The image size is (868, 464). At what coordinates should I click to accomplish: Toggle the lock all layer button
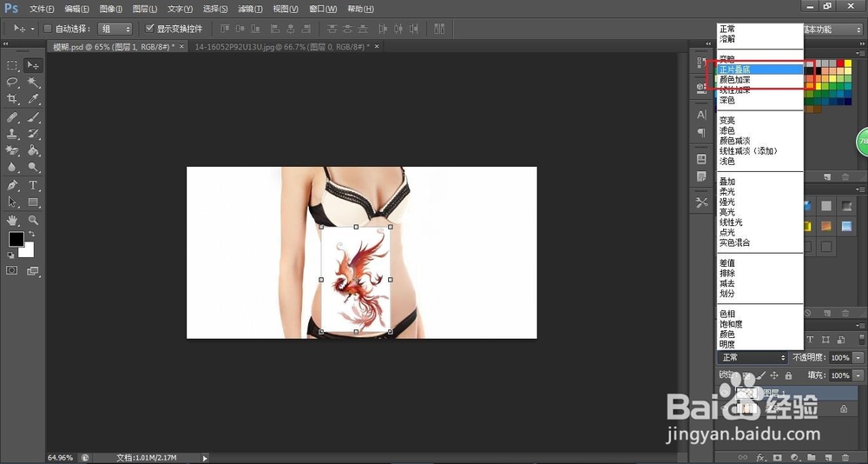point(788,375)
